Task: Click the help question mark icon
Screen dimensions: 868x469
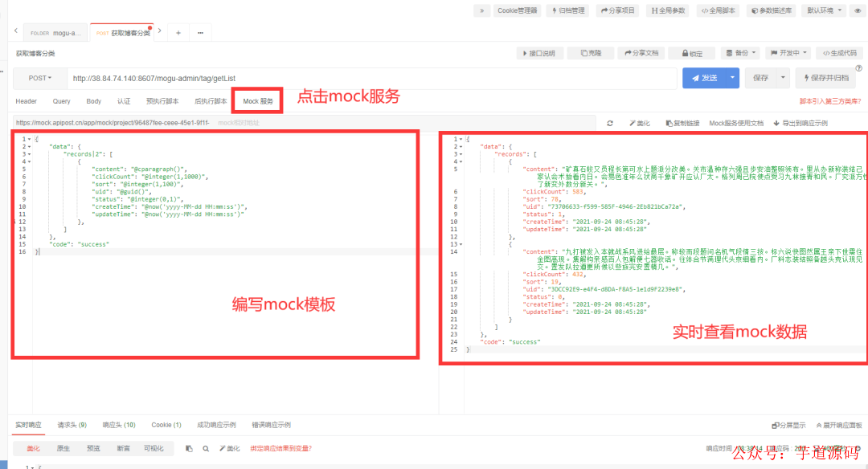Action: pyautogui.click(x=858, y=68)
